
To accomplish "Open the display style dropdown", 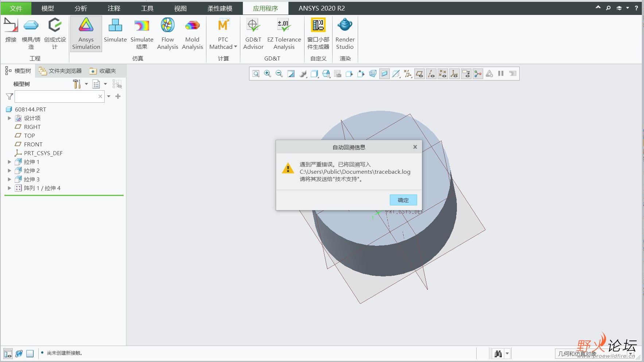I will (x=314, y=74).
